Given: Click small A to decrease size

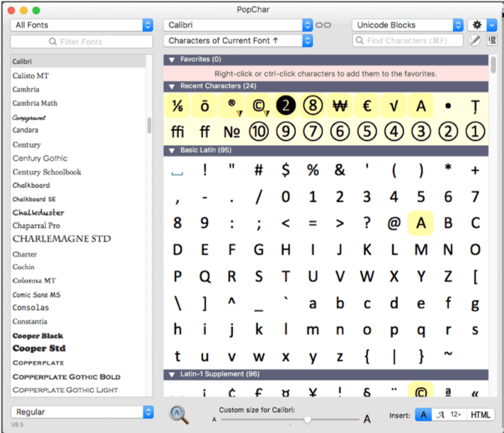Looking at the screenshot, I should 214,420.
